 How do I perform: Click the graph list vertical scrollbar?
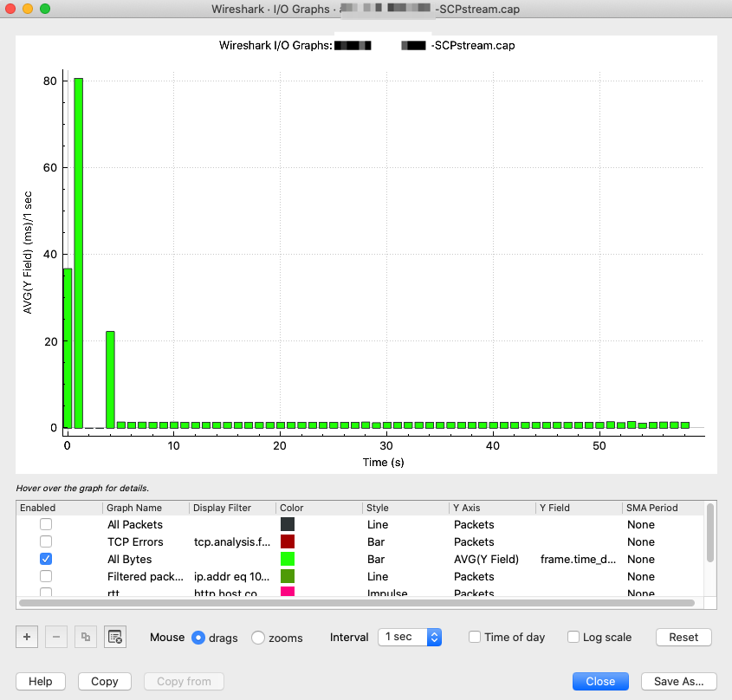pyautogui.click(x=710, y=533)
